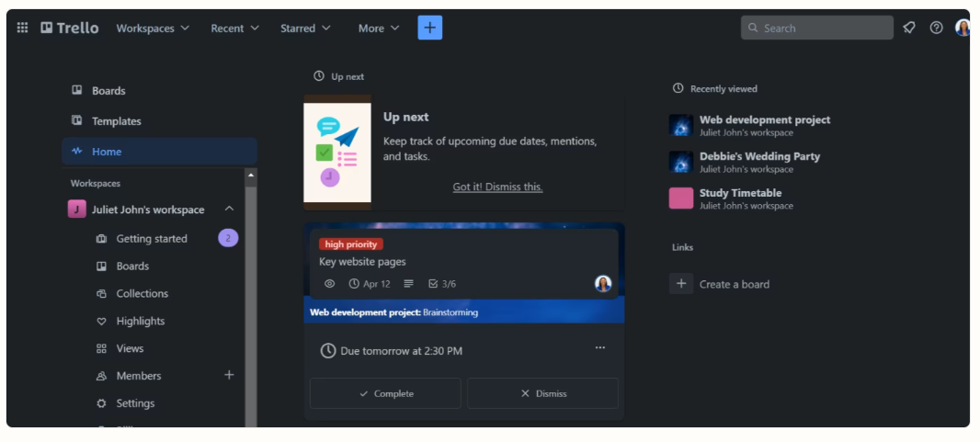Focus the Search field
Viewport: 980px width, 442px height.
click(817, 28)
